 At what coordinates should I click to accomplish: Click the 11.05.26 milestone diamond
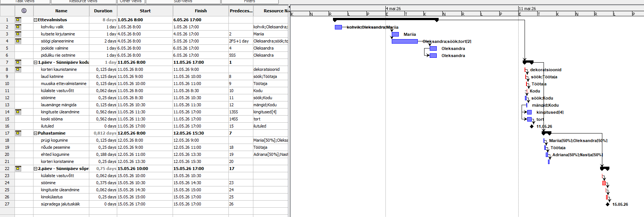tap(532, 126)
